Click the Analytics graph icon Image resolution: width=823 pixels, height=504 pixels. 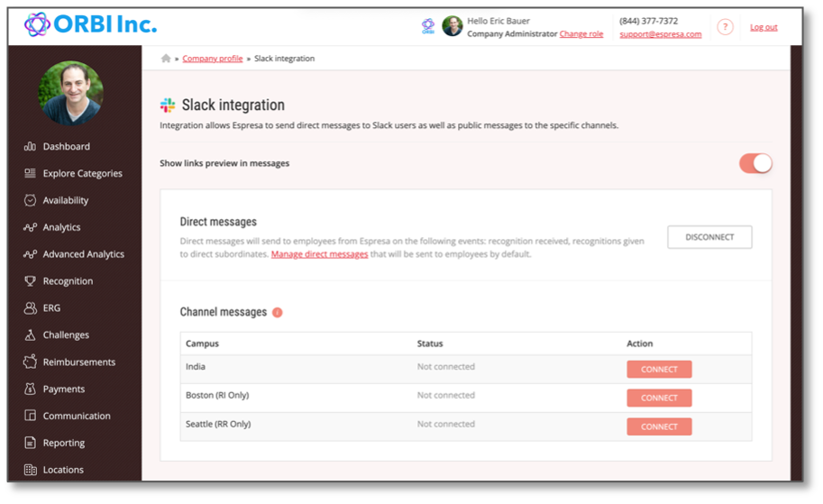(x=30, y=227)
